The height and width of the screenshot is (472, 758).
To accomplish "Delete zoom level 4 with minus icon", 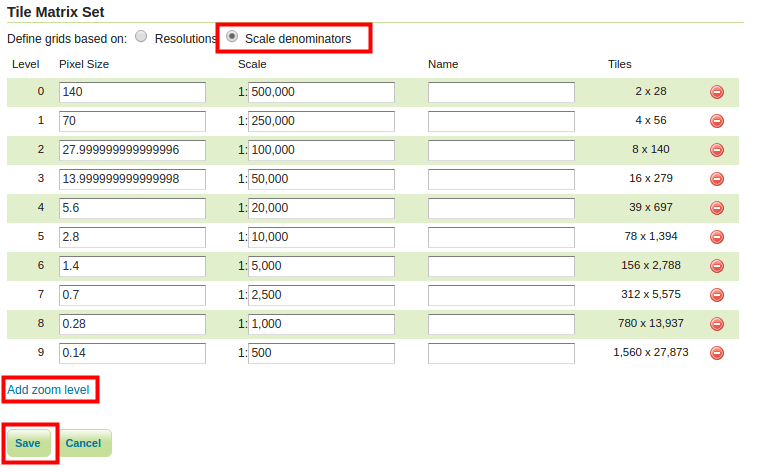I will [x=717, y=208].
